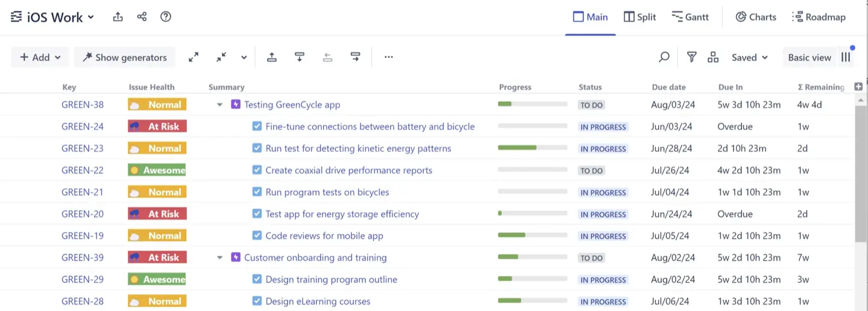
Task: Click the expand all arrows icon
Action: (x=193, y=57)
